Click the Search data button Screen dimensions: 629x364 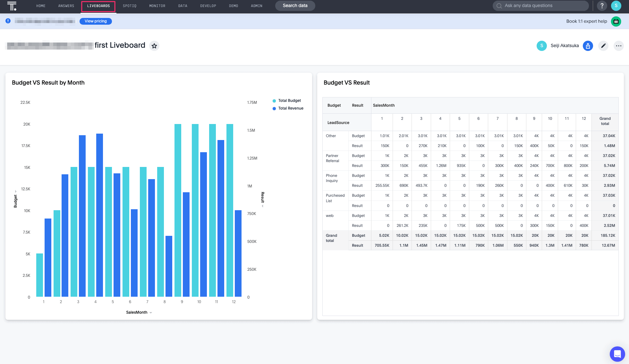(295, 6)
